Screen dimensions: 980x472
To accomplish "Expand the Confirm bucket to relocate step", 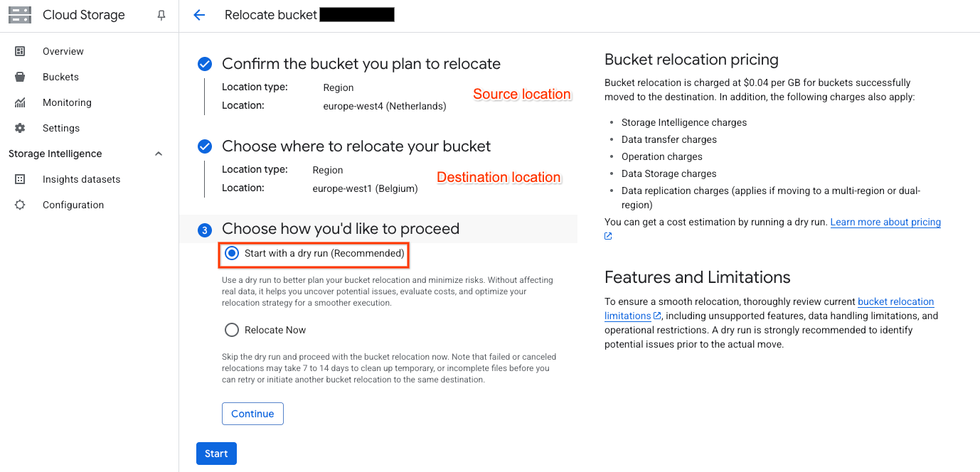I will click(x=361, y=64).
